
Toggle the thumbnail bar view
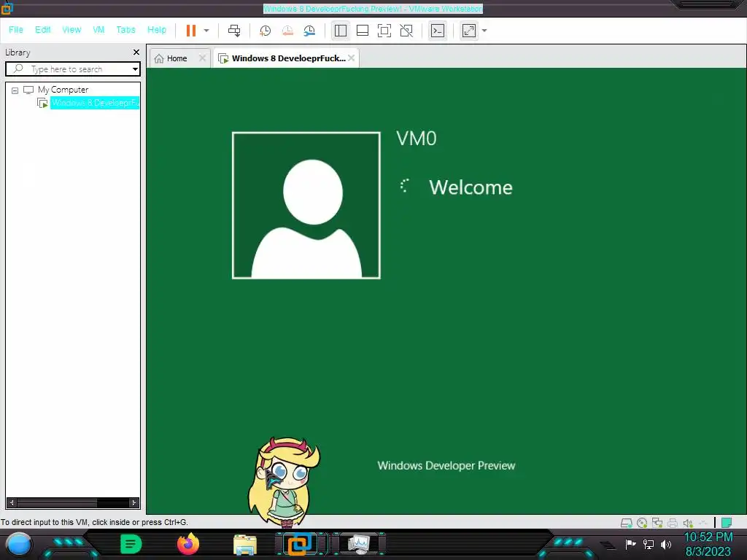click(x=363, y=31)
